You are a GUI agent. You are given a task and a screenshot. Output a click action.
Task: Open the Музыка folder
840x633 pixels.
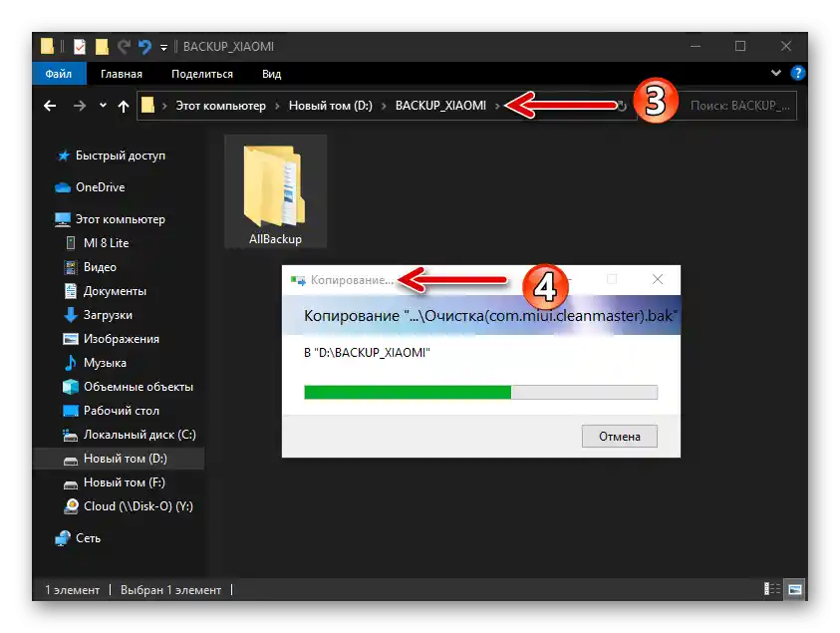point(105,363)
